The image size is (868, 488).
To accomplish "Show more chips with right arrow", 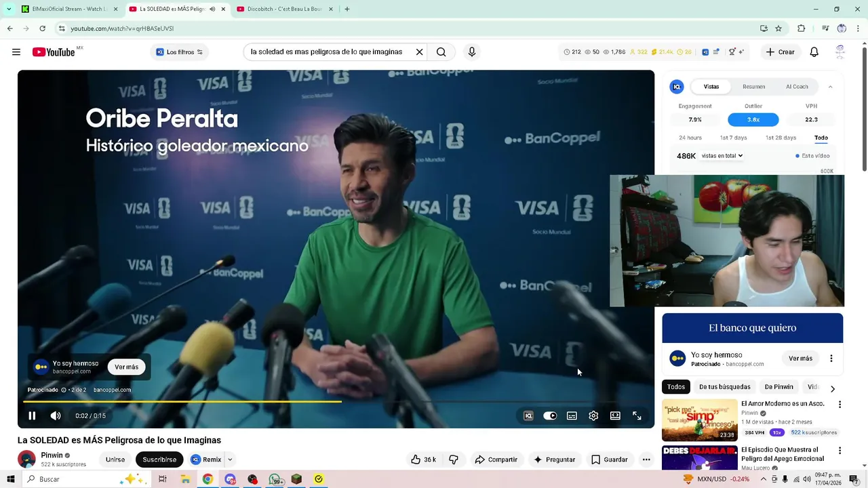I will coord(833,388).
